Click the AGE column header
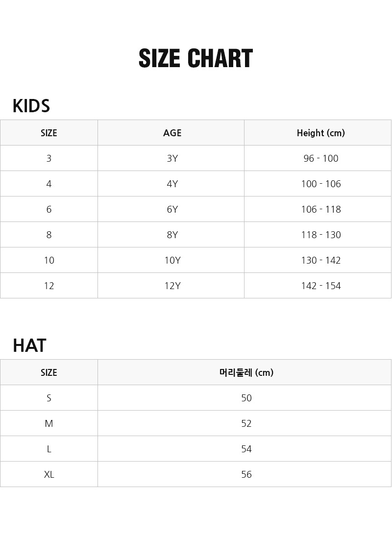 (x=172, y=133)
